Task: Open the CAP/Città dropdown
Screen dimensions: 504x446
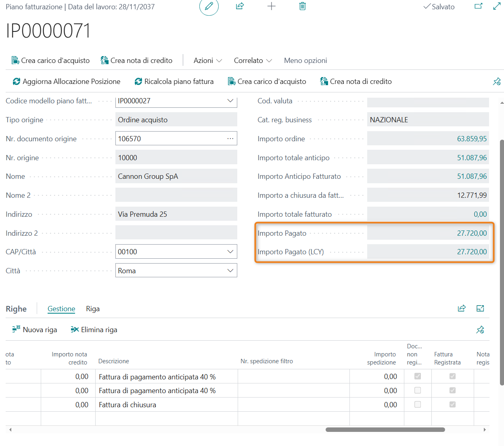Action: (x=230, y=252)
